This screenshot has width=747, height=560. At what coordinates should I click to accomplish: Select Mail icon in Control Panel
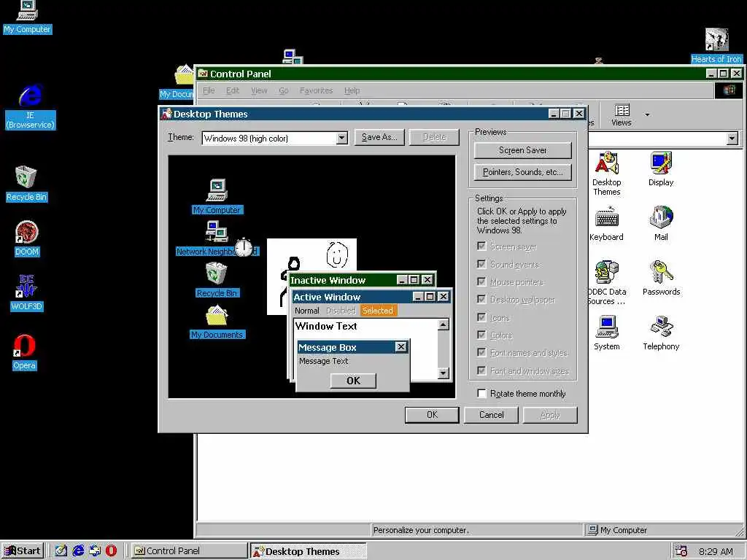(x=661, y=224)
